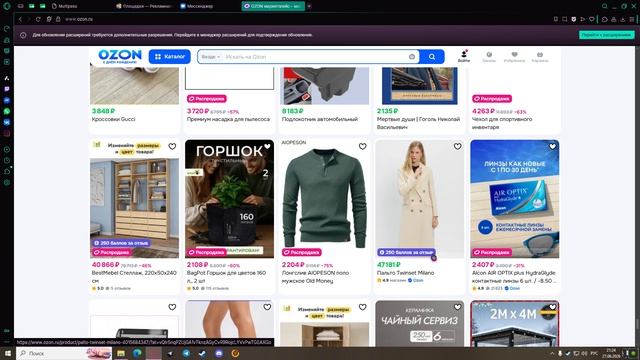The width and height of the screenshot is (640, 360).
Task: Run the search with the blue magnifier button
Action: (432, 57)
